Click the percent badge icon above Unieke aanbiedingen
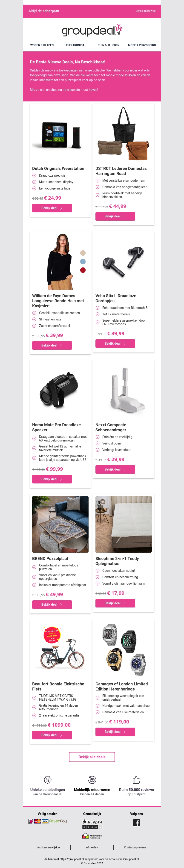The image size is (184, 868). (47, 780)
